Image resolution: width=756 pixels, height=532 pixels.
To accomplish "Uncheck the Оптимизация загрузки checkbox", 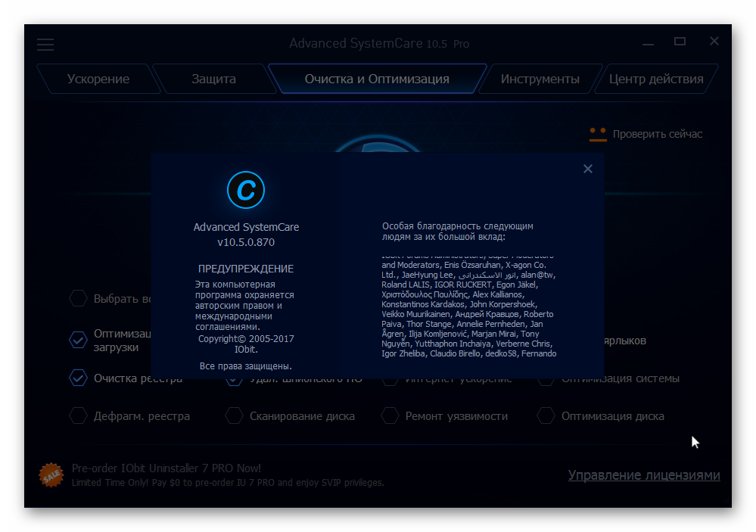I will pyautogui.click(x=78, y=340).
